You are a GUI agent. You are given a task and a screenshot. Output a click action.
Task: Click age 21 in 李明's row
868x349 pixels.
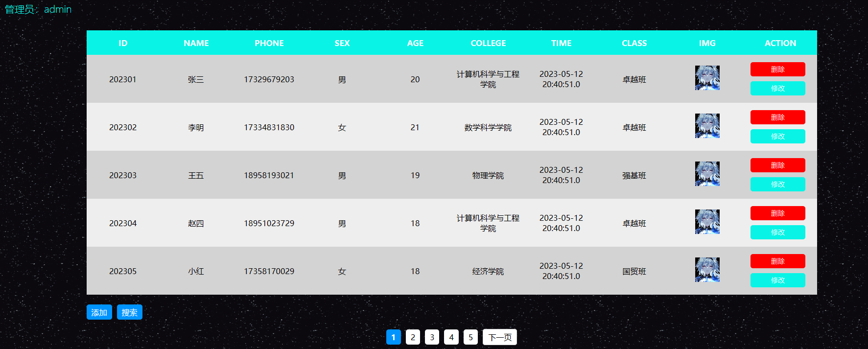pos(415,127)
